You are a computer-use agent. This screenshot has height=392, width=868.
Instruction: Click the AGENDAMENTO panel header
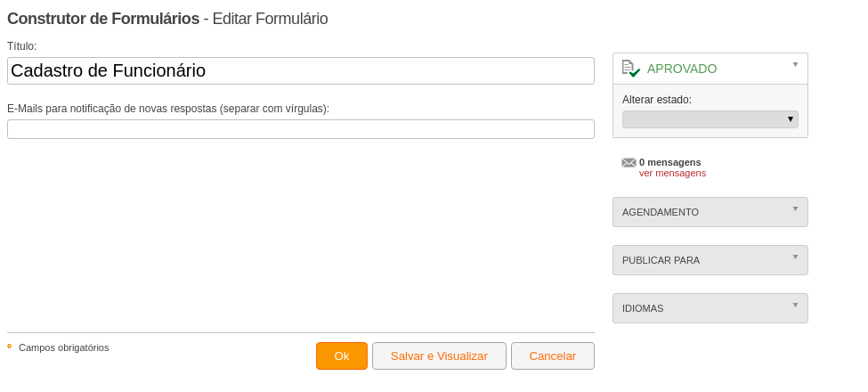click(710, 212)
